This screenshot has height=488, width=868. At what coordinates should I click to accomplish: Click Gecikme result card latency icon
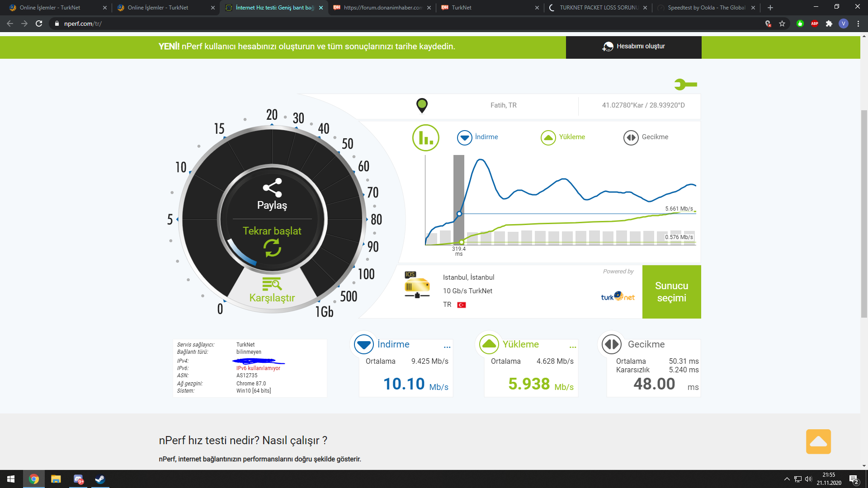tap(612, 344)
